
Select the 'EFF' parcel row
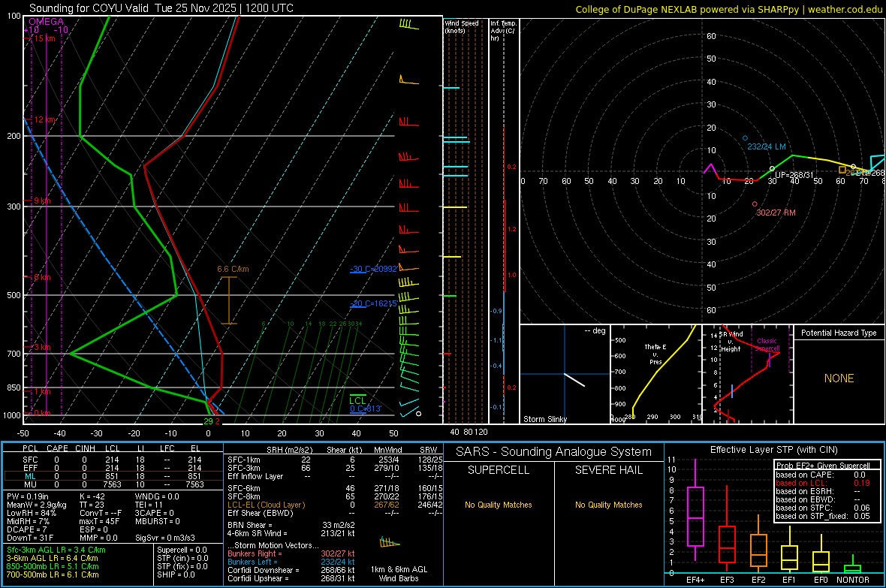click(x=112, y=468)
